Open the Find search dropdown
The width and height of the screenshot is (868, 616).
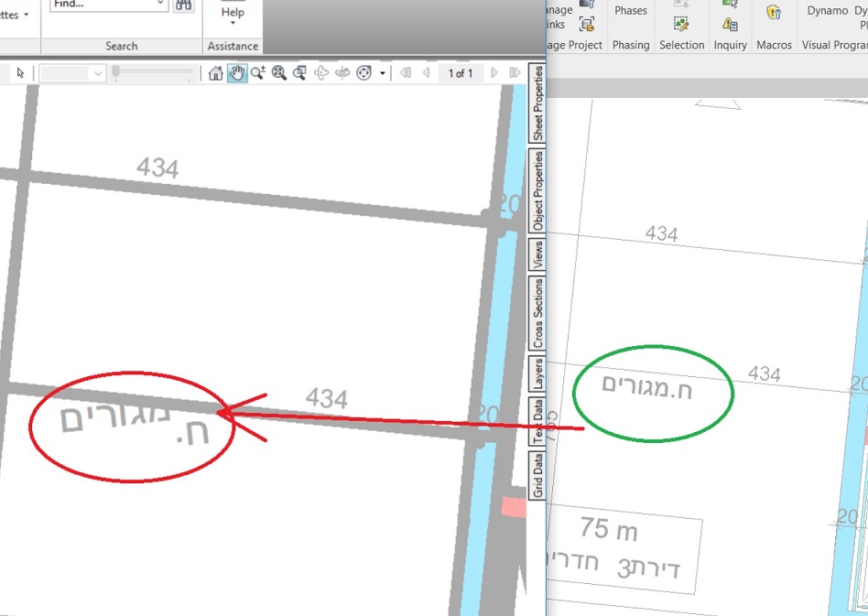(160, 5)
